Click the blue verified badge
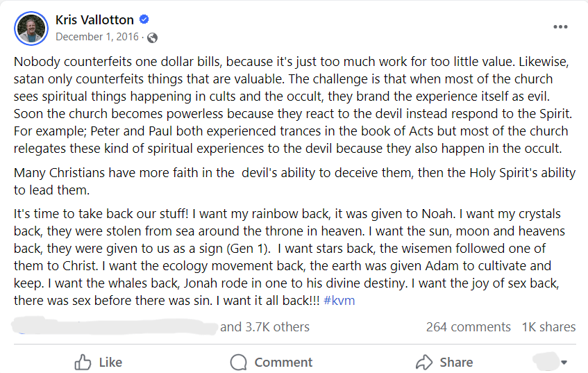The image size is (588, 373). pos(144,19)
